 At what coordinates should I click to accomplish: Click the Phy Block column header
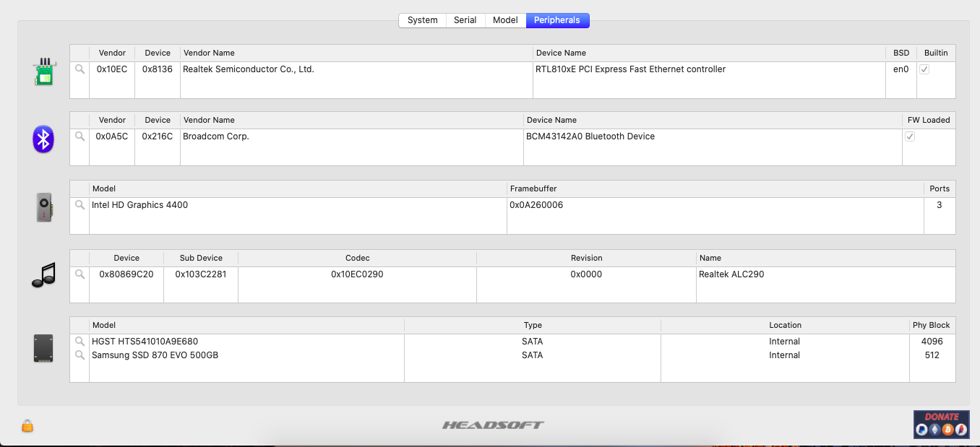[932, 325]
